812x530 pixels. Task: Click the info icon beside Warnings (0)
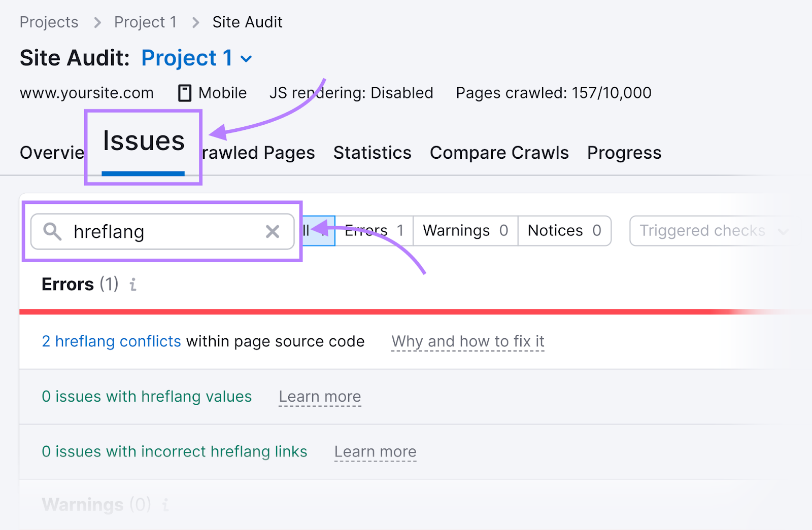tap(165, 505)
